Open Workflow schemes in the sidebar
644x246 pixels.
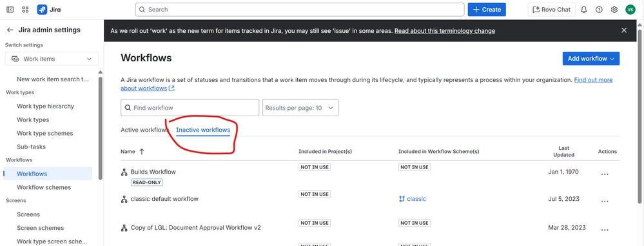tap(44, 187)
